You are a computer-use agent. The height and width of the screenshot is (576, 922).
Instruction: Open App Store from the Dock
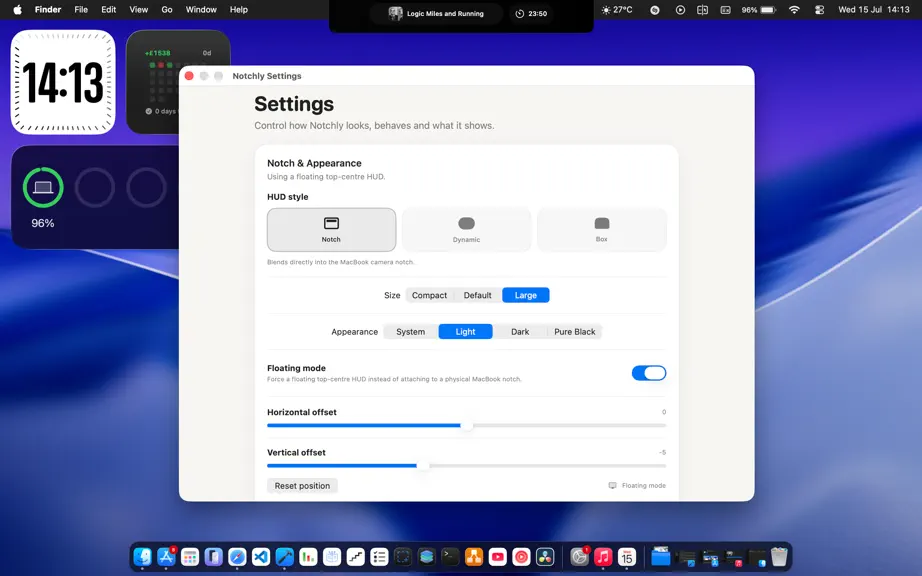(x=166, y=556)
